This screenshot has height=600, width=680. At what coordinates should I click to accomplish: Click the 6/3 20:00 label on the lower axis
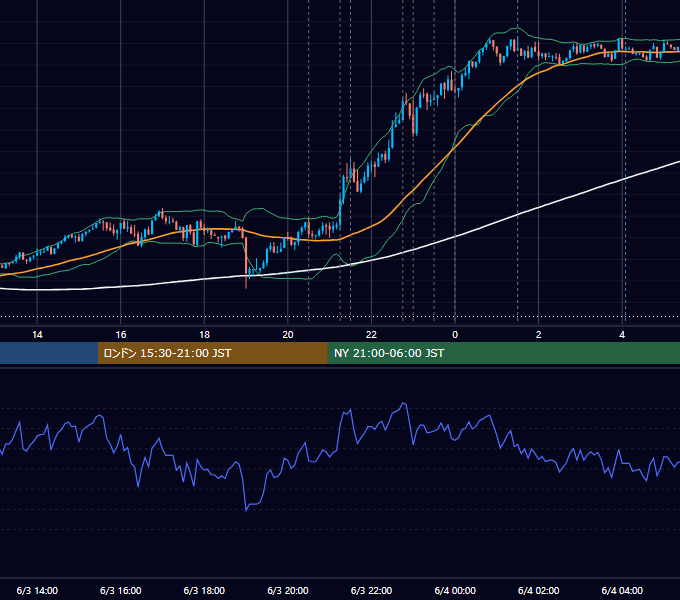point(288,590)
